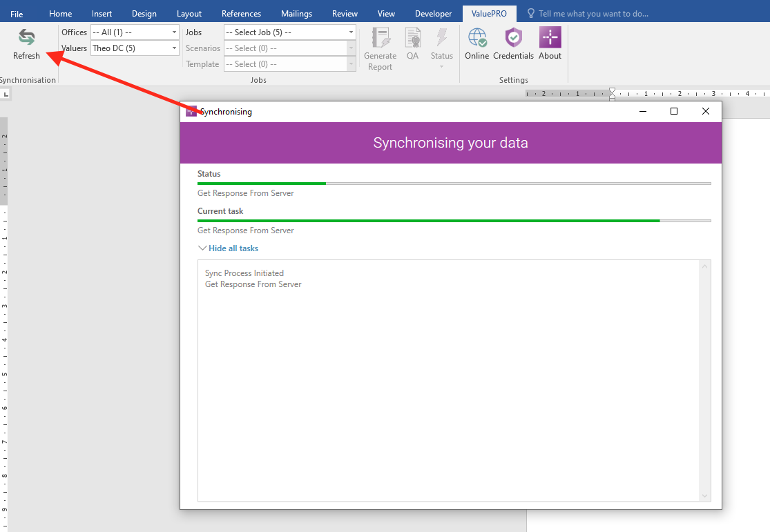The height and width of the screenshot is (532, 770).
Task: Click the Hide all tasks link
Action: pos(233,248)
